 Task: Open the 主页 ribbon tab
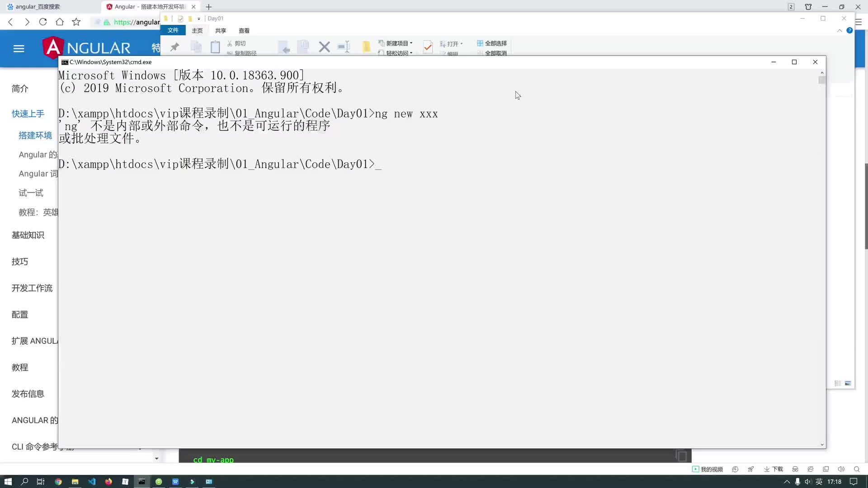tap(197, 31)
